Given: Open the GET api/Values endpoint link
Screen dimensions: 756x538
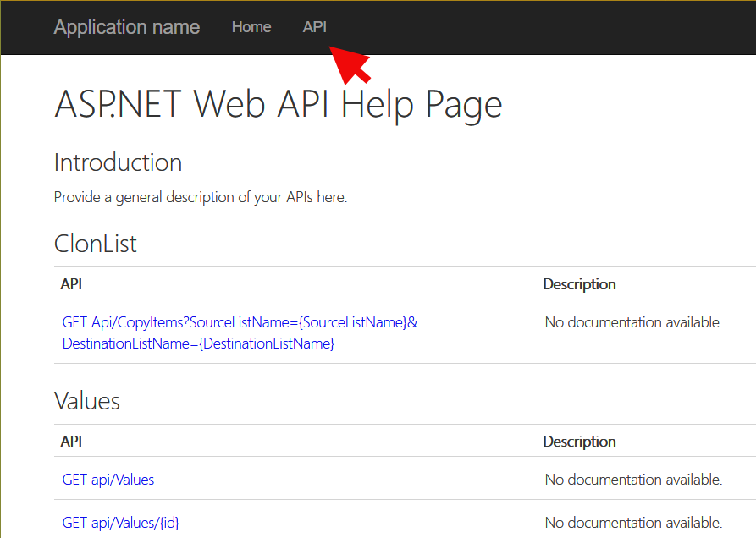Looking at the screenshot, I should click(108, 479).
